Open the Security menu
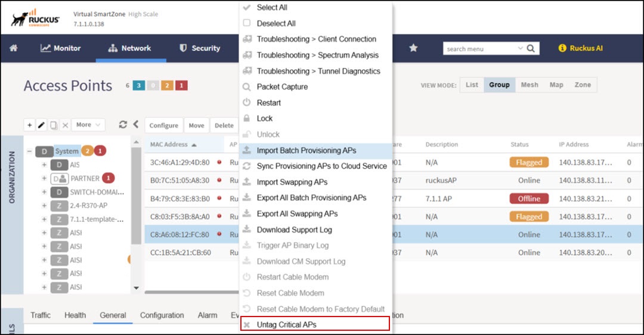This screenshot has width=644, height=335. coord(200,48)
